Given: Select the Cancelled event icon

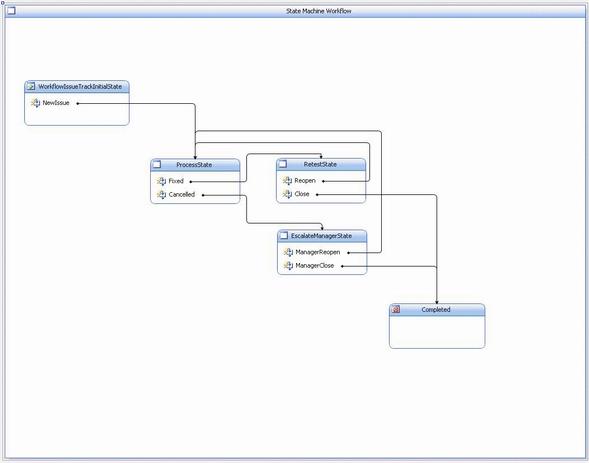Looking at the screenshot, I should click(x=162, y=195).
